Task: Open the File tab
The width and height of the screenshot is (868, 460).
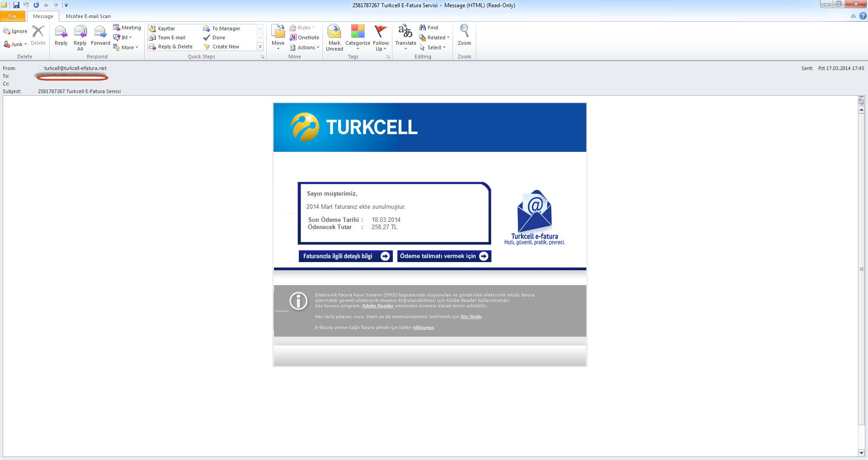Action: [13, 16]
